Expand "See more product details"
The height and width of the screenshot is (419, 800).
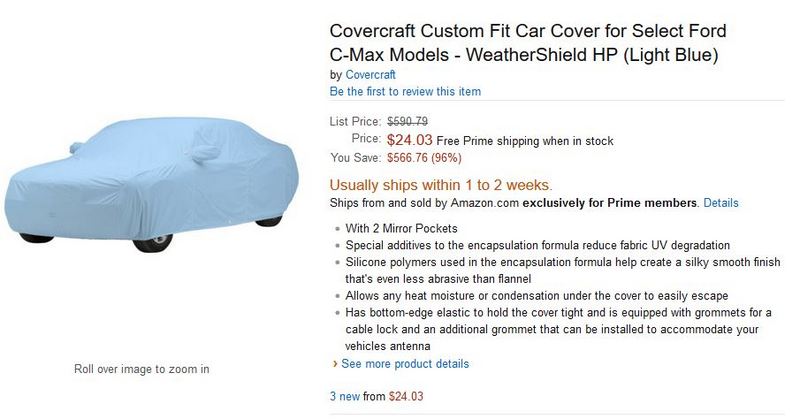(x=405, y=364)
